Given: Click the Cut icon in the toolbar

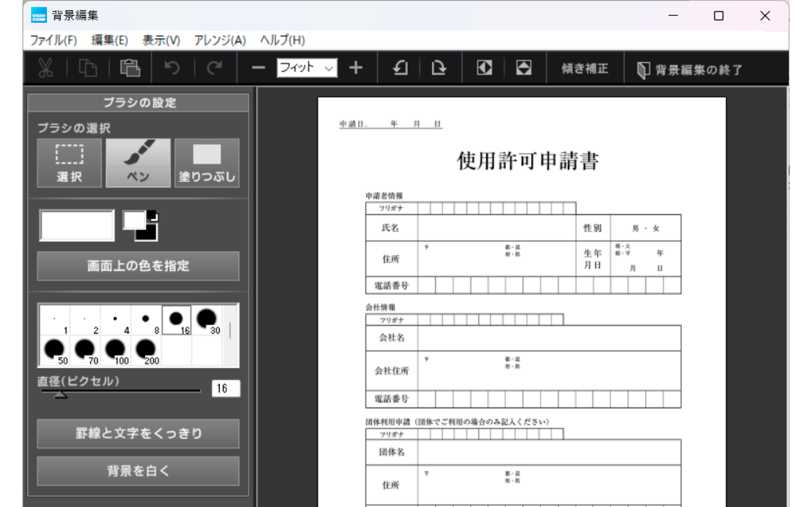Looking at the screenshot, I should click(x=46, y=68).
